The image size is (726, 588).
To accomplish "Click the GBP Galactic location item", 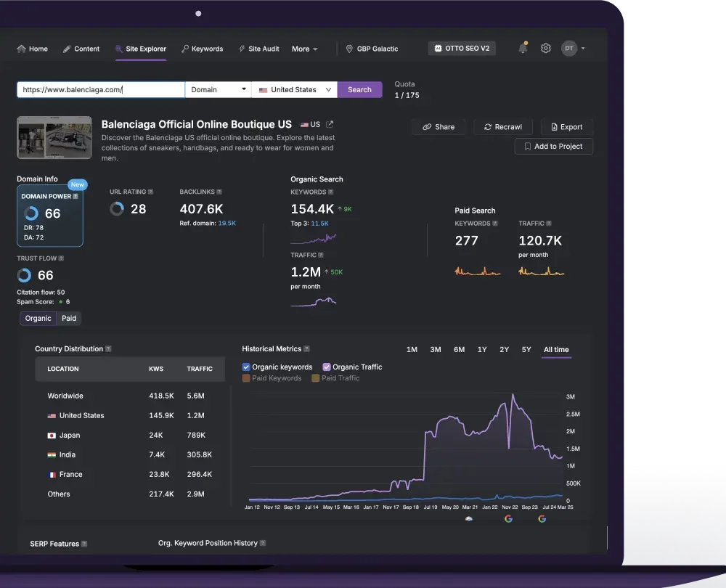I will coord(372,49).
